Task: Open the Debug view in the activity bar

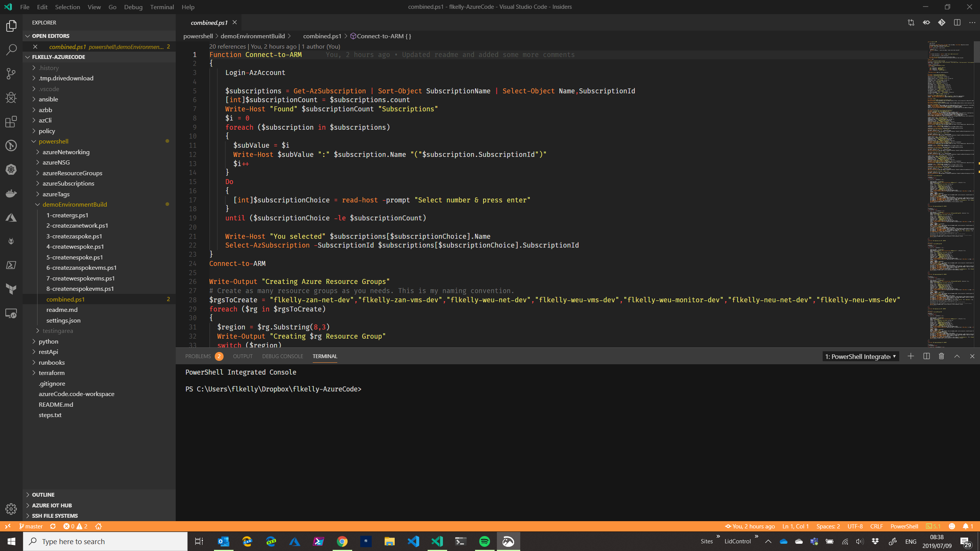Action: point(11,98)
